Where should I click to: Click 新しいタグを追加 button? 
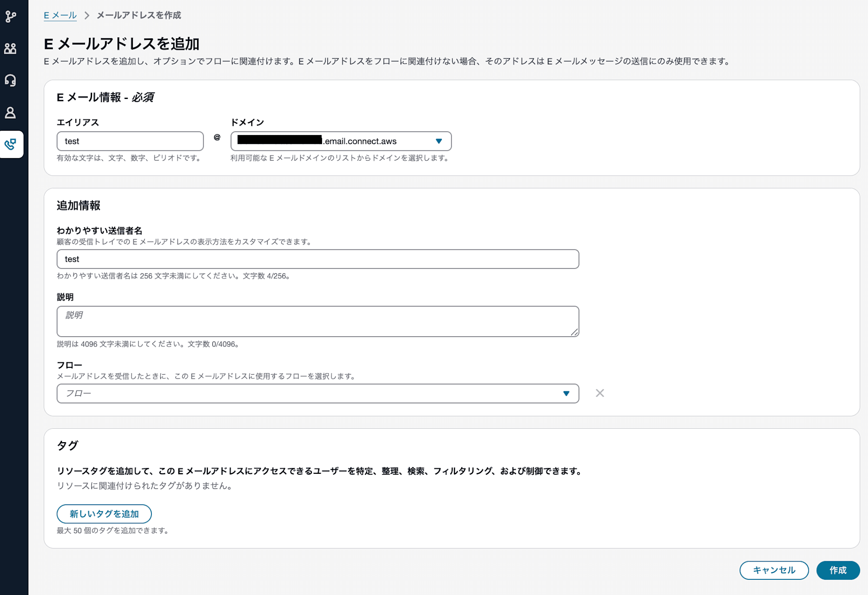click(x=104, y=514)
